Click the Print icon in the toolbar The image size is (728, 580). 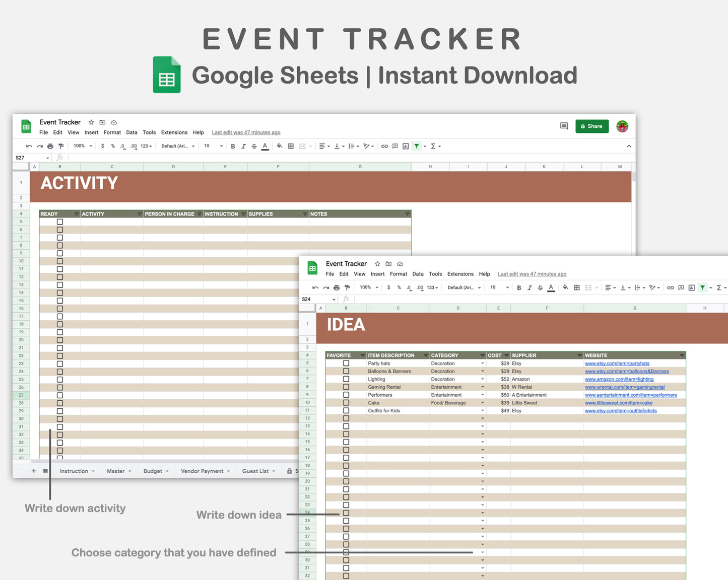(x=50, y=146)
